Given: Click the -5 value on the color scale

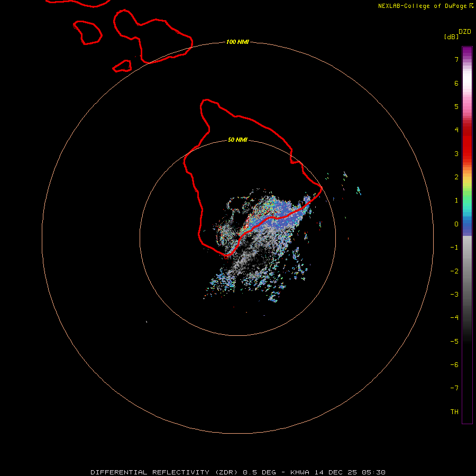Looking at the screenshot, I should 454,342.
